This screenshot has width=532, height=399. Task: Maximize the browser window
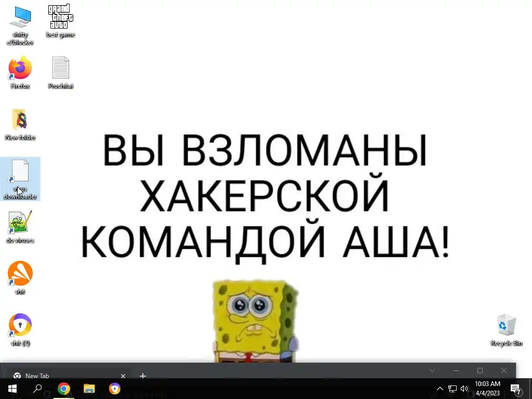(480, 370)
